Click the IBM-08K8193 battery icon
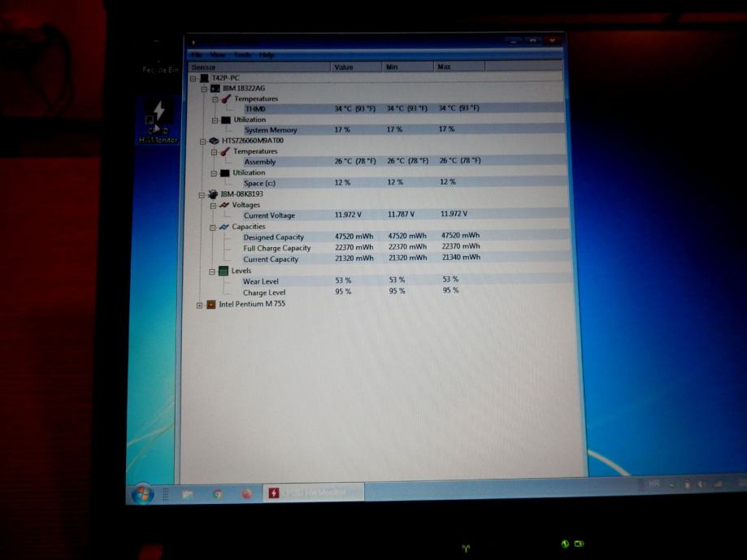 (213, 194)
